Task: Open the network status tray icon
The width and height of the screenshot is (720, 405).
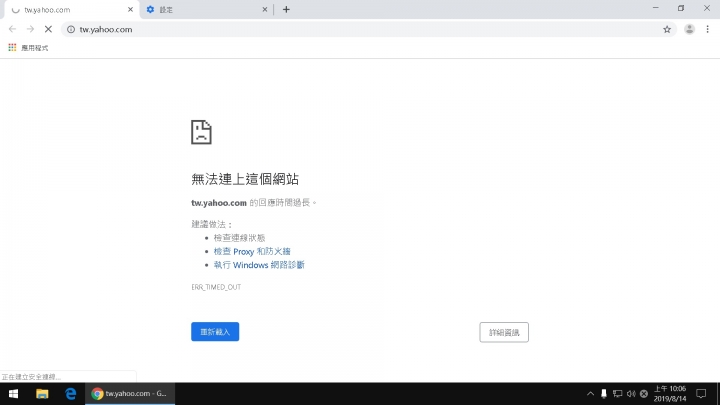Action: (x=617, y=394)
